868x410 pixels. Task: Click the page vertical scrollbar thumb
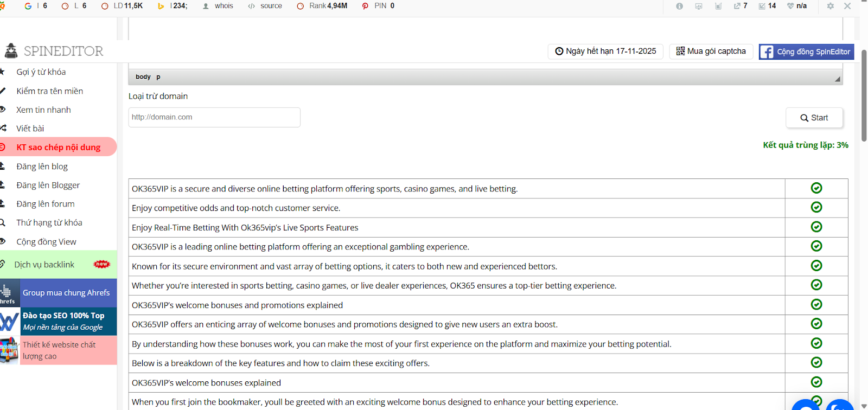click(864, 95)
